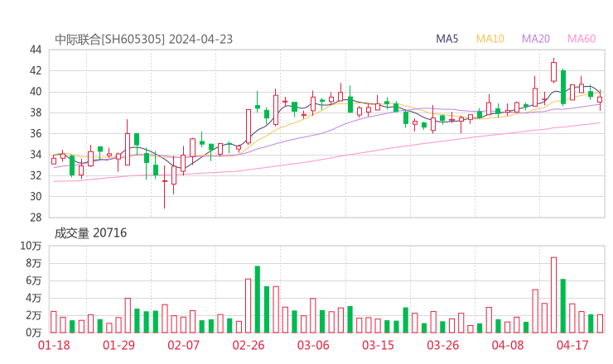Select the 03-26 date label
This screenshot has height=364, width=613.
443,345
